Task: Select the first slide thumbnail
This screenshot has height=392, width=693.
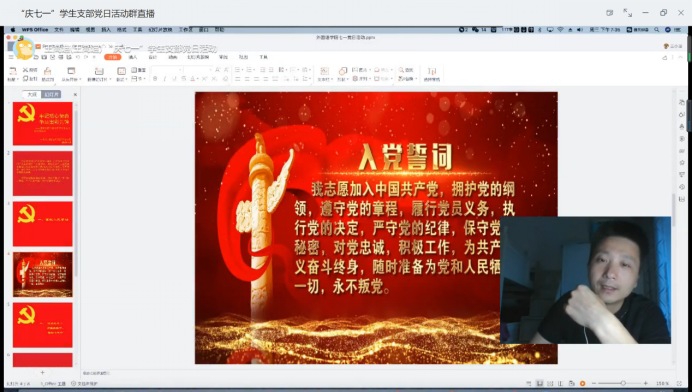Action: pyautogui.click(x=42, y=123)
